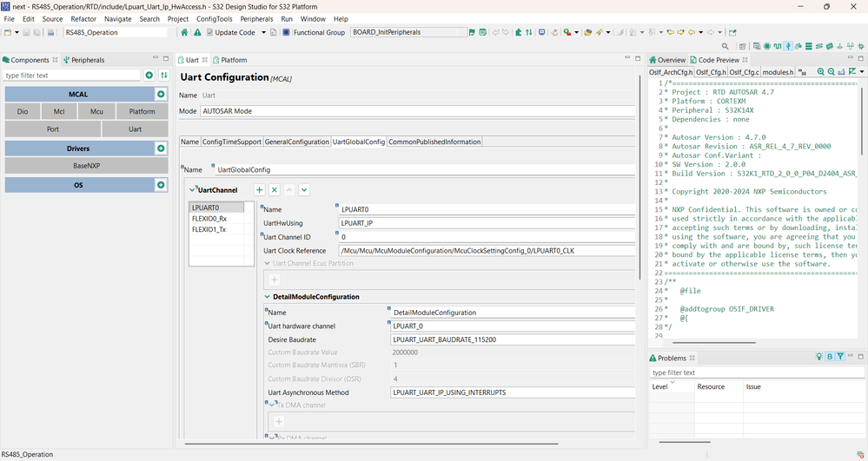The image size is (868, 461).
Task: Select the Mcu component button
Action: click(96, 111)
